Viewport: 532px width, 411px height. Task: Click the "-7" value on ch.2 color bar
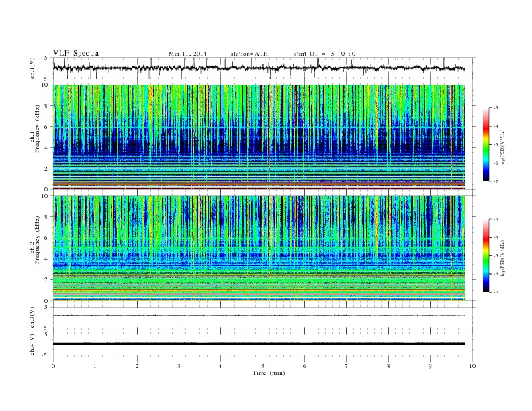pos(495,292)
